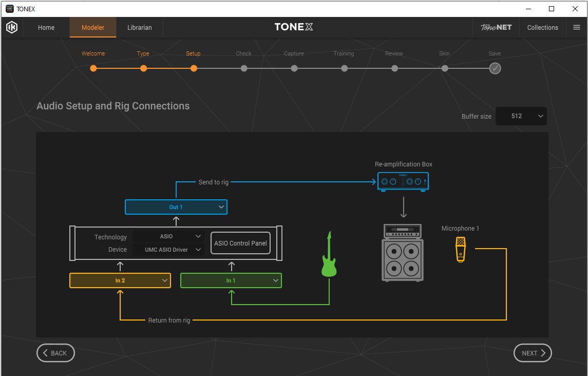Click the TONEX logo in header
This screenshot has width=588, height=376.
[294, 27]
